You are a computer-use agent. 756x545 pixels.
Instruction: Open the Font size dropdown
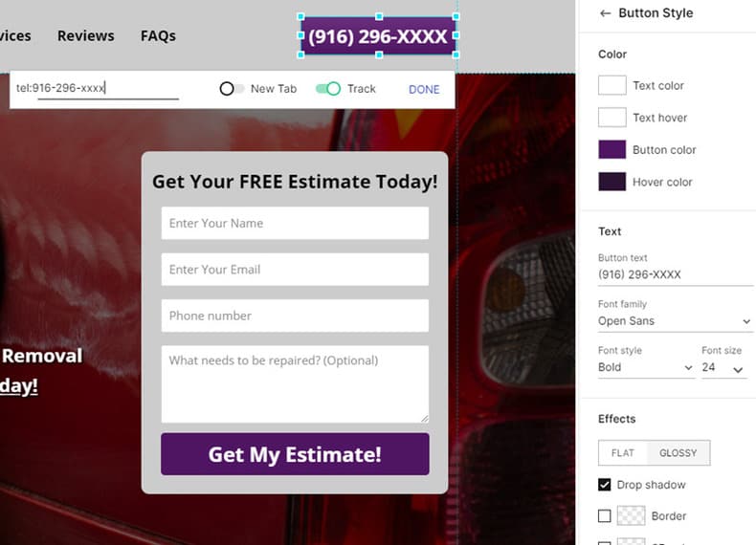pyautogui.click(x=723, y=368)
